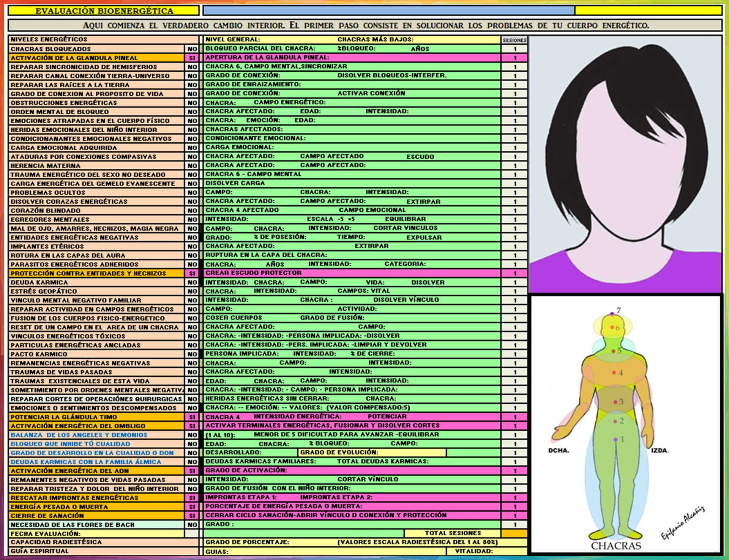Toggle NO cell beside Deuda Karmica
This screenshot has width=729, height=560.
click(x=192, y=283)
